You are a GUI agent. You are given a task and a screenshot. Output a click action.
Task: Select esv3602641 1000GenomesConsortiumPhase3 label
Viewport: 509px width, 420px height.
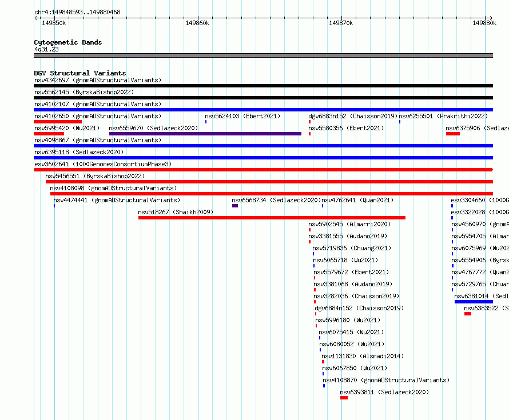click(x=103, y=164)
